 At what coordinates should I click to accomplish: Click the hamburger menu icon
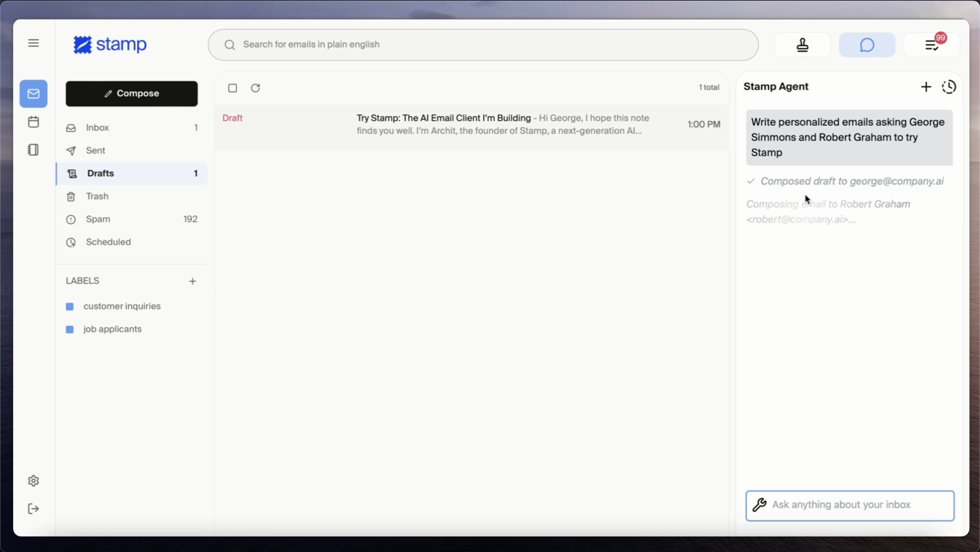click(33, 43)
